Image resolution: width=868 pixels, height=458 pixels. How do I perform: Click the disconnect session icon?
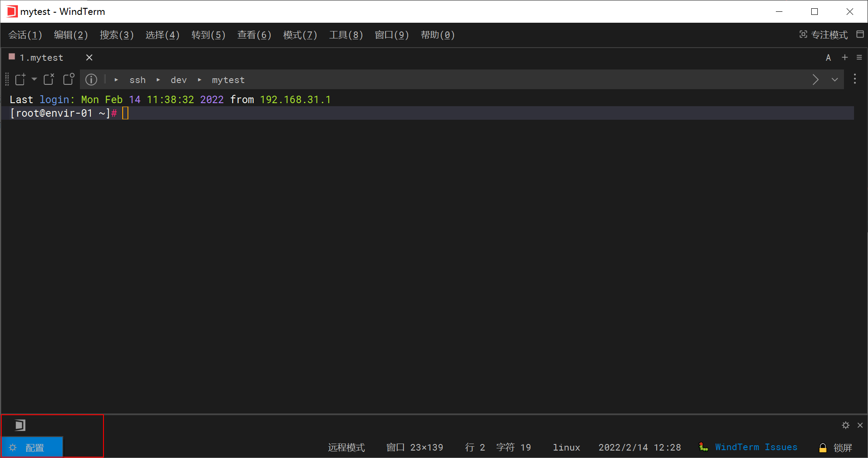pos(49,79)
